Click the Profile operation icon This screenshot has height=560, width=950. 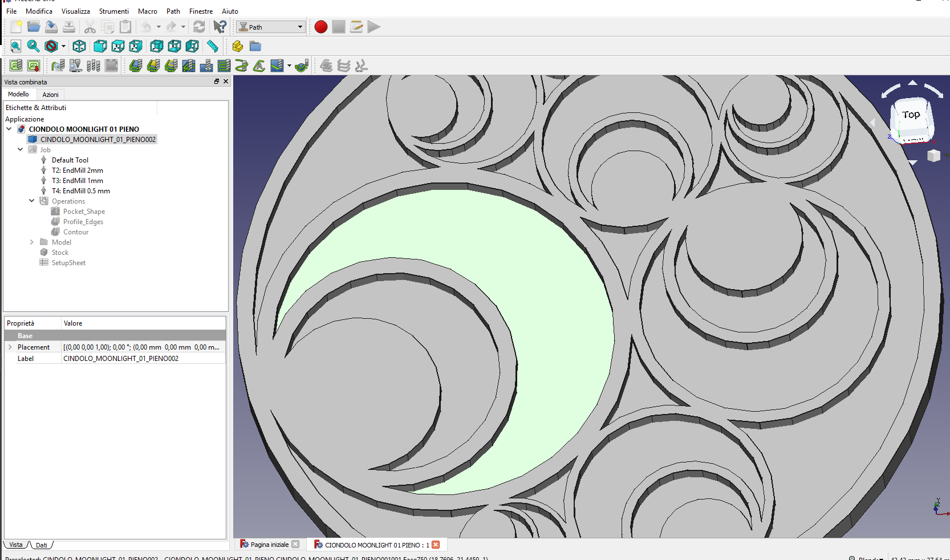tap(136, 66)
